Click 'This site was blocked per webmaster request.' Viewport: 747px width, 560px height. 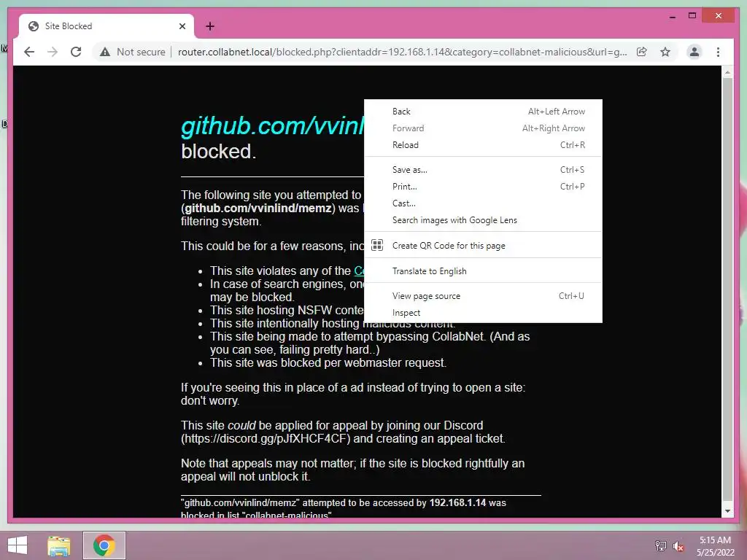coord(328,363)
